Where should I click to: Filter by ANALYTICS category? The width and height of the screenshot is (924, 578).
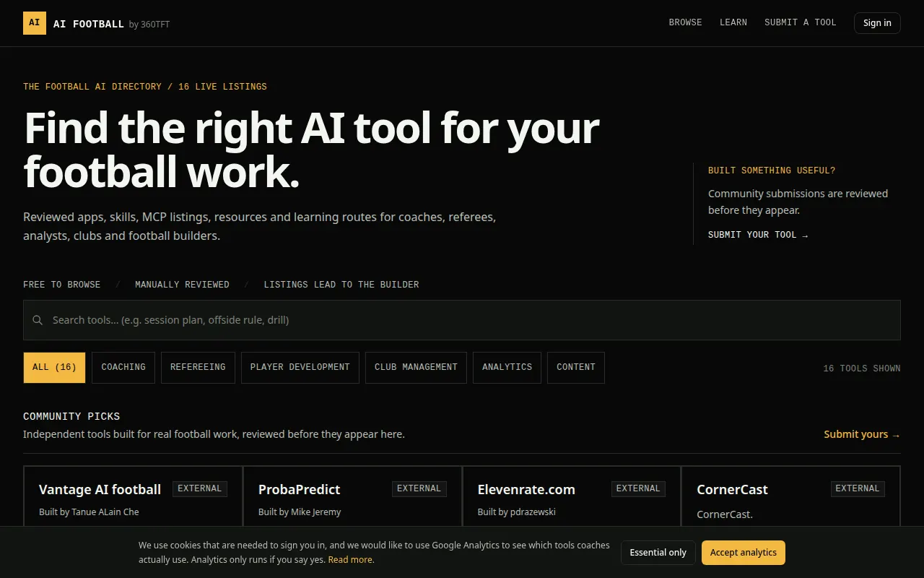(x=507, y=367)
